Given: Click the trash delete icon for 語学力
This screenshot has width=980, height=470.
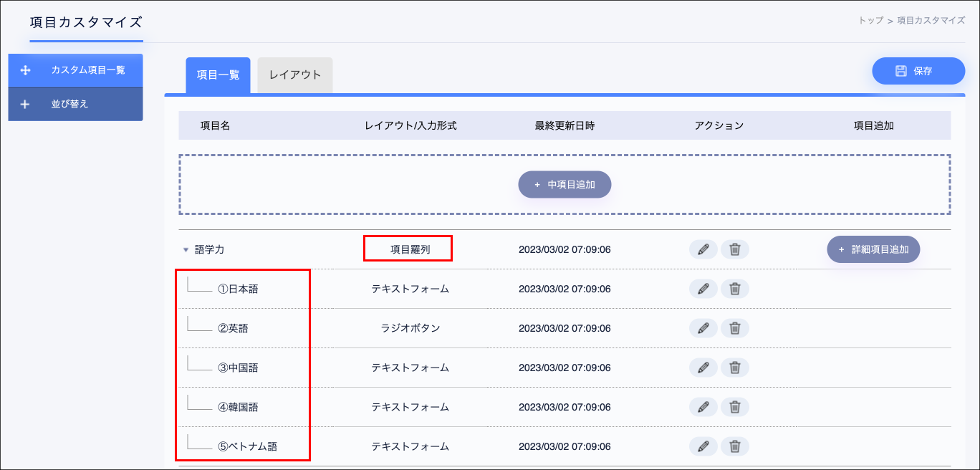Looking at the screenshot, I should 734,249.
